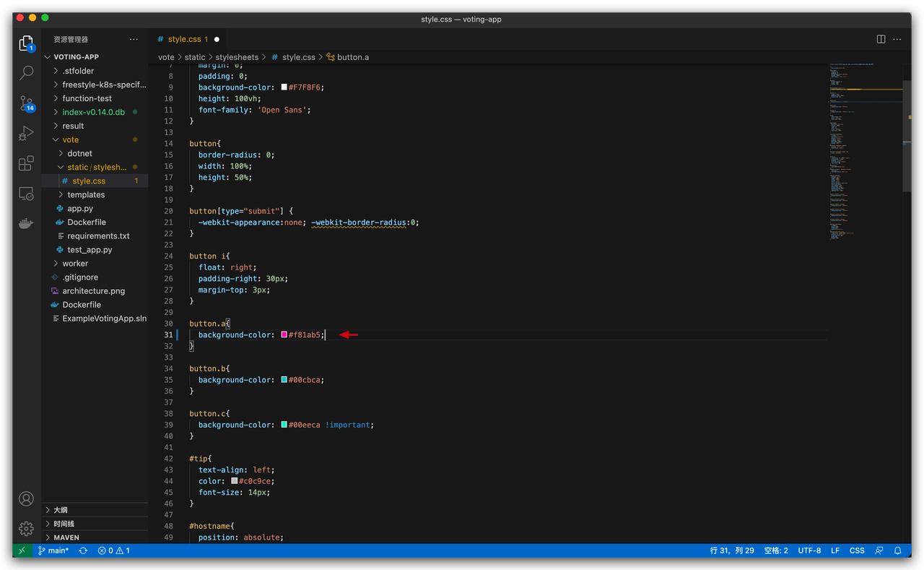Click the main* branch indicator

53,550
